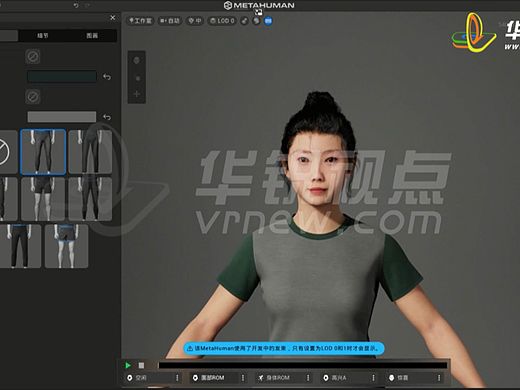Open the 面部ROM clip options menu
Screen dimensions: 520x390
243,378
